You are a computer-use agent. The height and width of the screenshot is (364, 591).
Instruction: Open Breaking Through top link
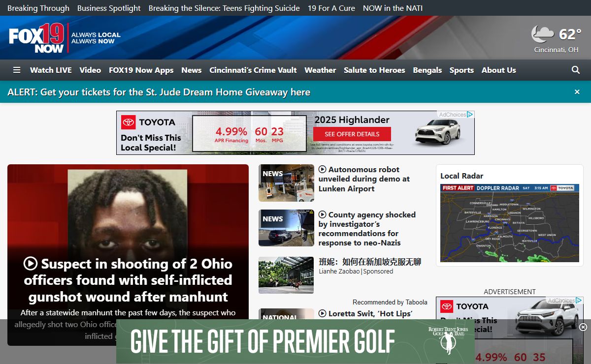38,8
